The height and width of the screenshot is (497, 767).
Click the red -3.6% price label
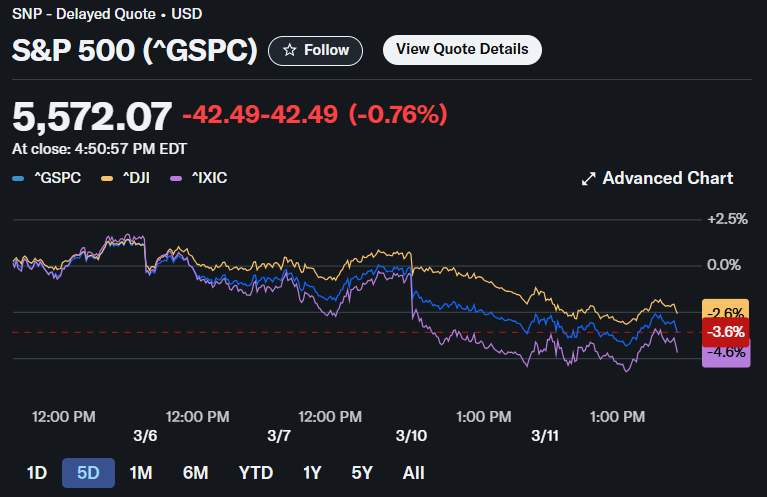[x=726, y=331]
